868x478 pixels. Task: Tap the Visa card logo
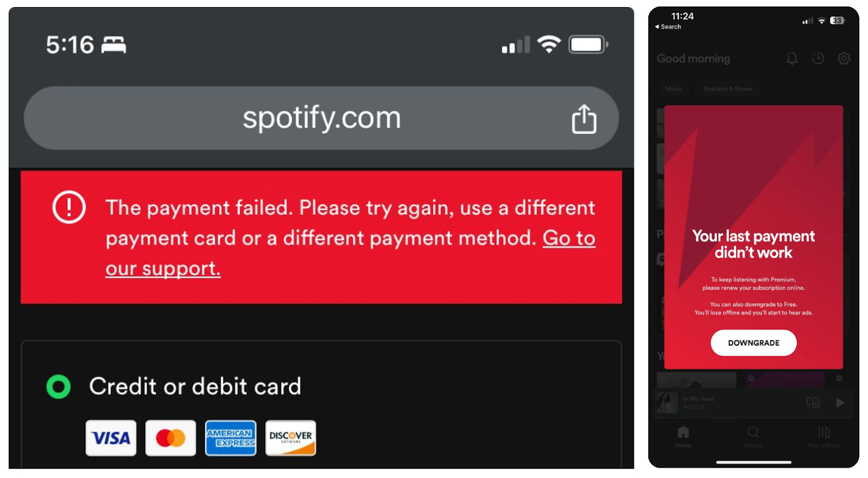pos(111,438)
